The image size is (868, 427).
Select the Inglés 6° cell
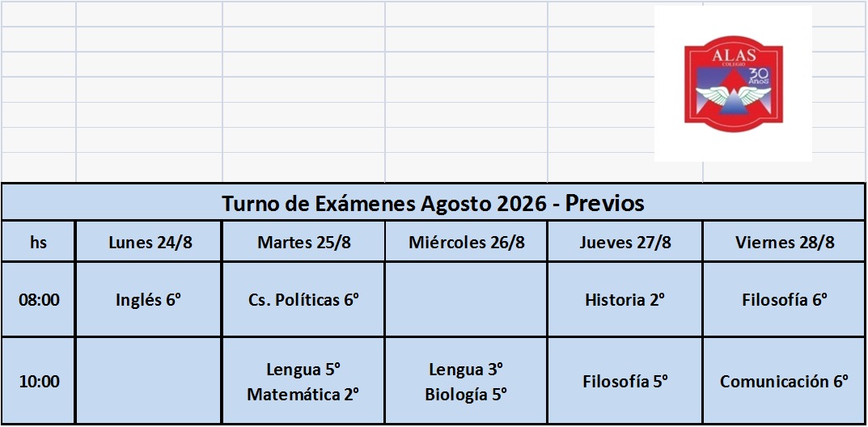[x=149, y=300]
